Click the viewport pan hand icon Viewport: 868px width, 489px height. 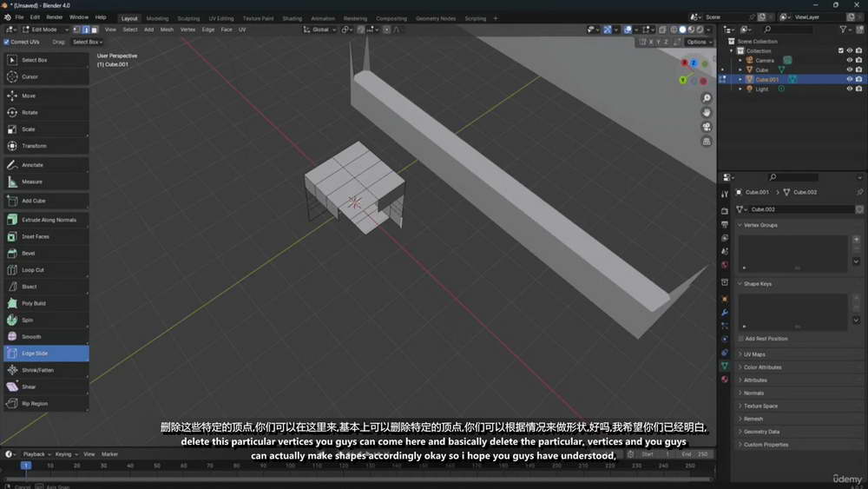coord(707,112)
